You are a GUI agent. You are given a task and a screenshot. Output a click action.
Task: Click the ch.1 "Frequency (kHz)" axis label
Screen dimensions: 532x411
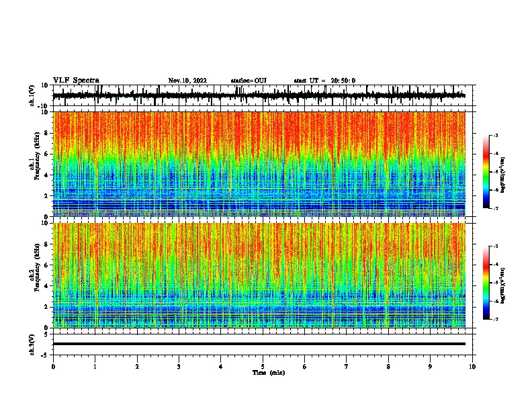click(x=37, y=156)
